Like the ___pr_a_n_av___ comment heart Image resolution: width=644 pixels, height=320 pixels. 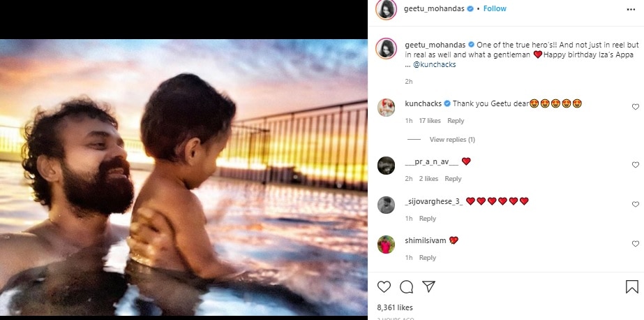(635, 165)
